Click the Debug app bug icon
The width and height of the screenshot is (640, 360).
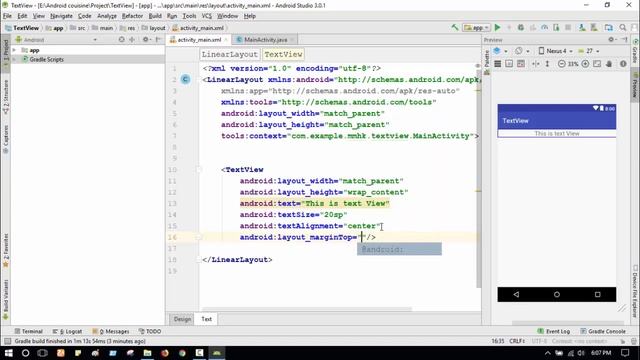click(x=521, y=28)
